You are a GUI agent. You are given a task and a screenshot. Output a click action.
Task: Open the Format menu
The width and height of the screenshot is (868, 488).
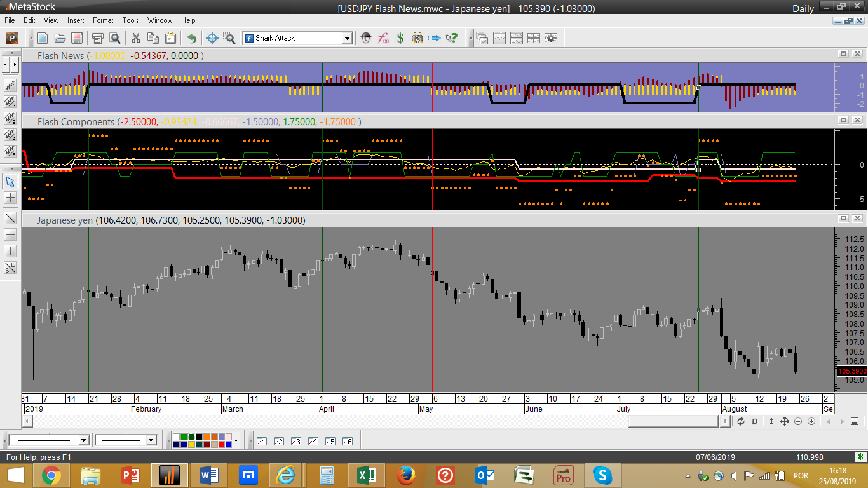pyautogui.click(x=103, y=20)
